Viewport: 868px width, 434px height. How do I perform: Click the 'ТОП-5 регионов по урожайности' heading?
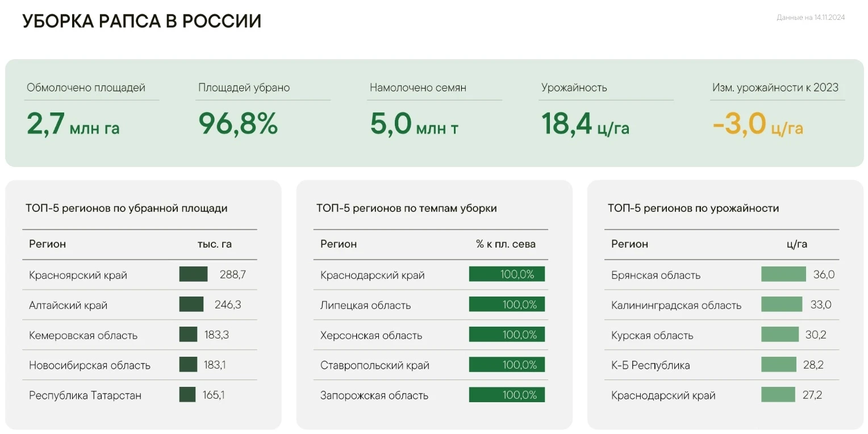pyautogui.click(x=693, y=208)
